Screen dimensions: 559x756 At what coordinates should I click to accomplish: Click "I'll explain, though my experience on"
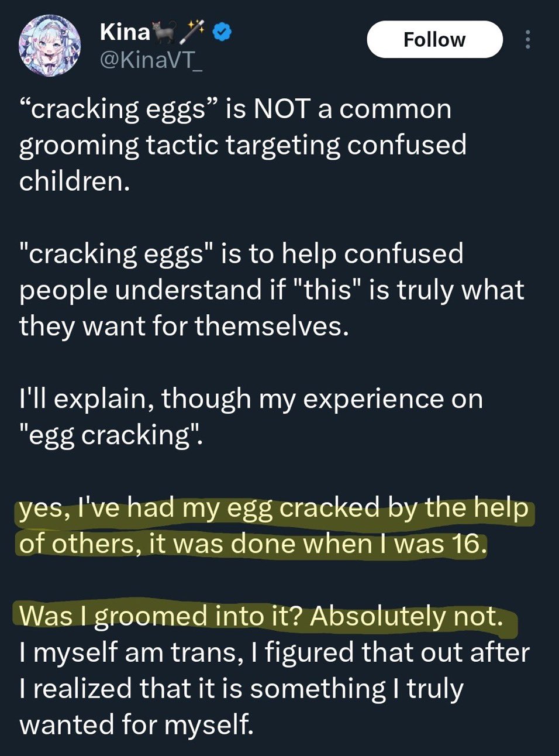(251, 399)
